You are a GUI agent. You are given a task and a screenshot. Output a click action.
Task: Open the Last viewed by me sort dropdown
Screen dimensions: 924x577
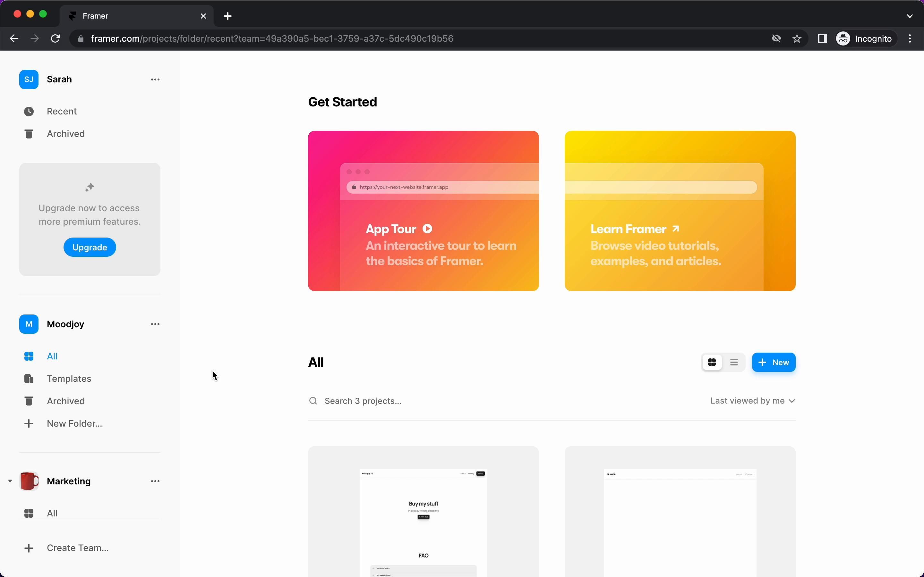[x=752, y=401]
